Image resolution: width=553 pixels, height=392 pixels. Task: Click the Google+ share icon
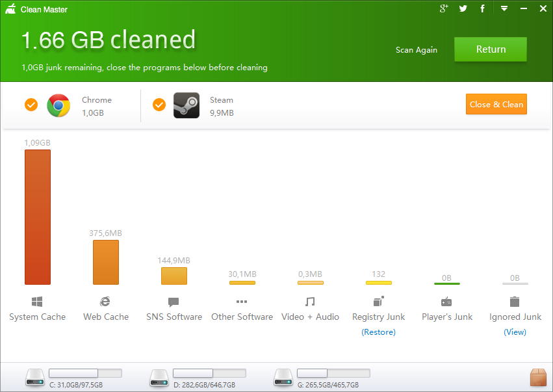click(x=444, y=8)
